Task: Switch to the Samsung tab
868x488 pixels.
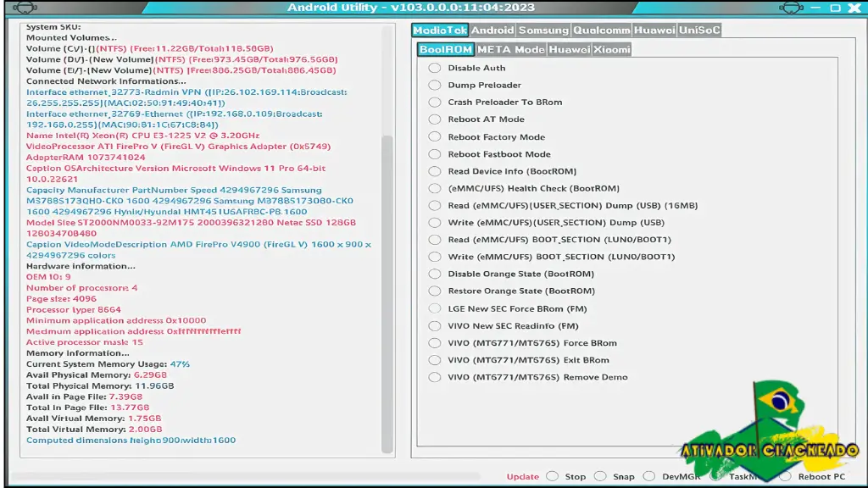Action: [x=543, y=30]
